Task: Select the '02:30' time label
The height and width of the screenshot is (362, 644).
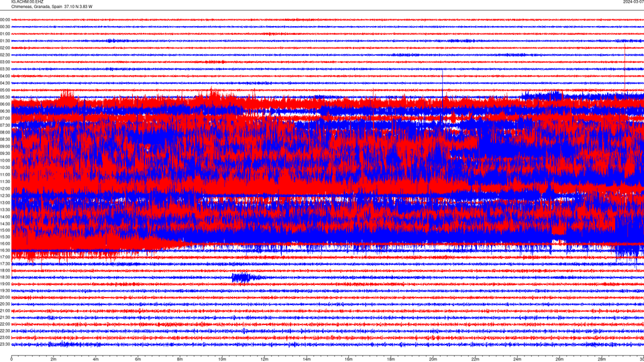Action: click(5, 54)
